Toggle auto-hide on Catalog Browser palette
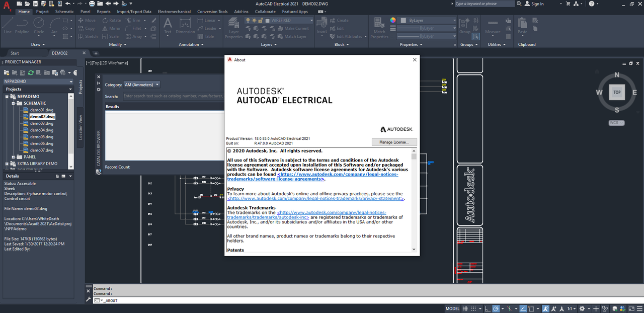The image size is (644, 313). pos(98,84)
